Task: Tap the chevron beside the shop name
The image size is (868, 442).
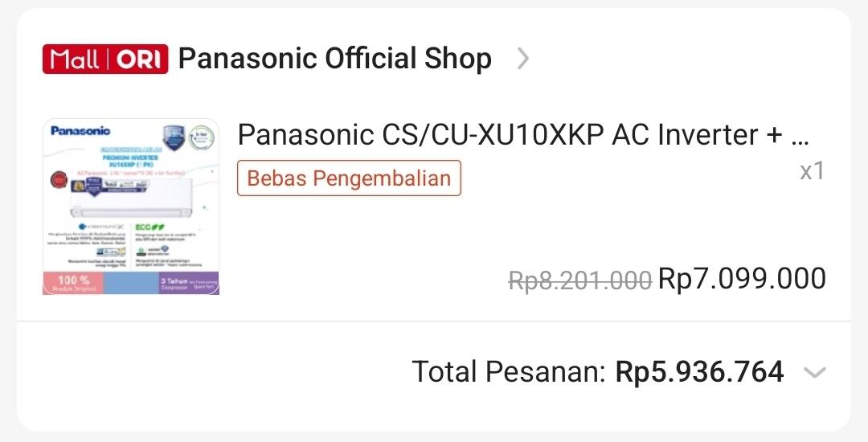Action: click(523, 59)
